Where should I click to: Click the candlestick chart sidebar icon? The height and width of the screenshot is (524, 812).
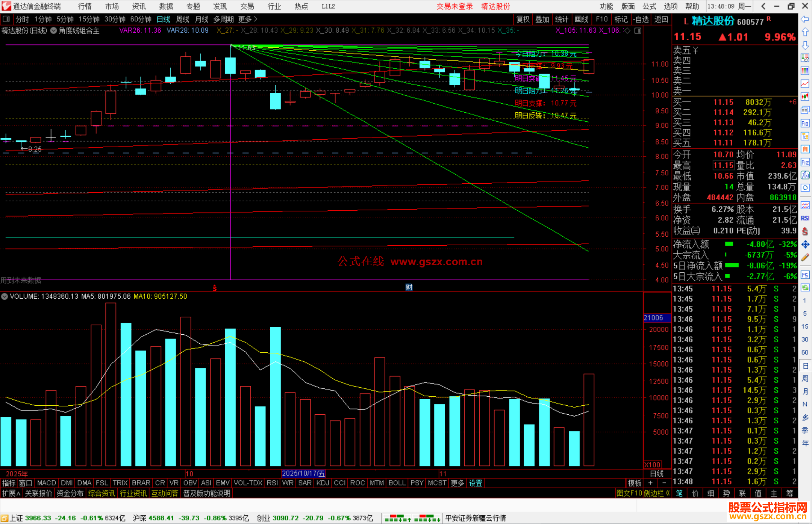coord(805,97)
